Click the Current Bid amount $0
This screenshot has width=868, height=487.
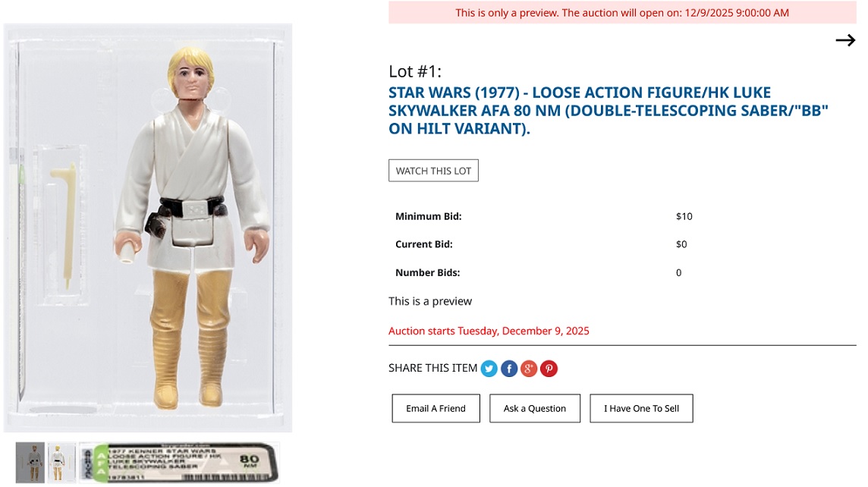[681, 244]
